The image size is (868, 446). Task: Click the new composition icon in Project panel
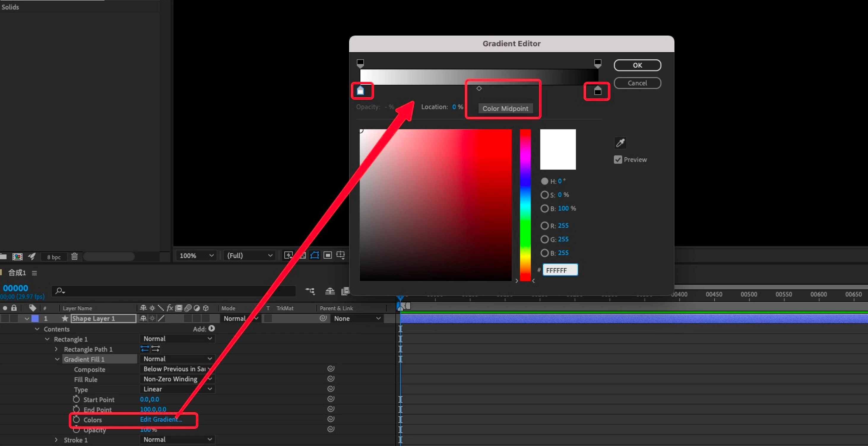pyautogui.click(x=17, y=257)
